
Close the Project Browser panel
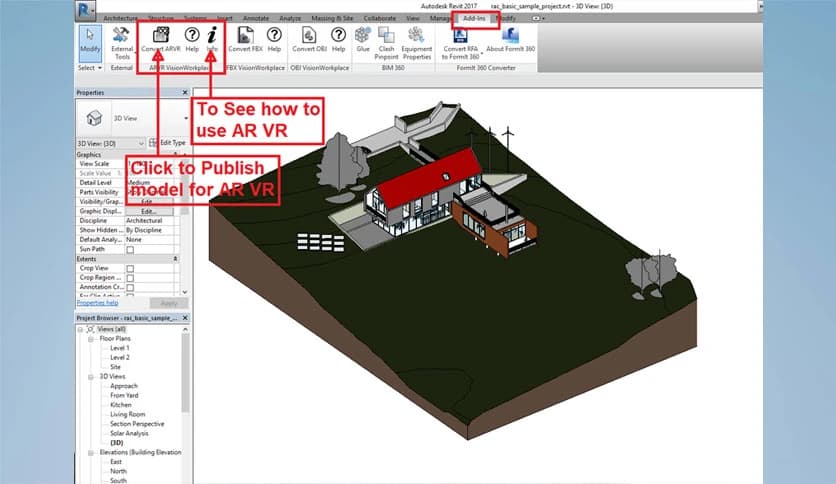(x=185, y=318)
